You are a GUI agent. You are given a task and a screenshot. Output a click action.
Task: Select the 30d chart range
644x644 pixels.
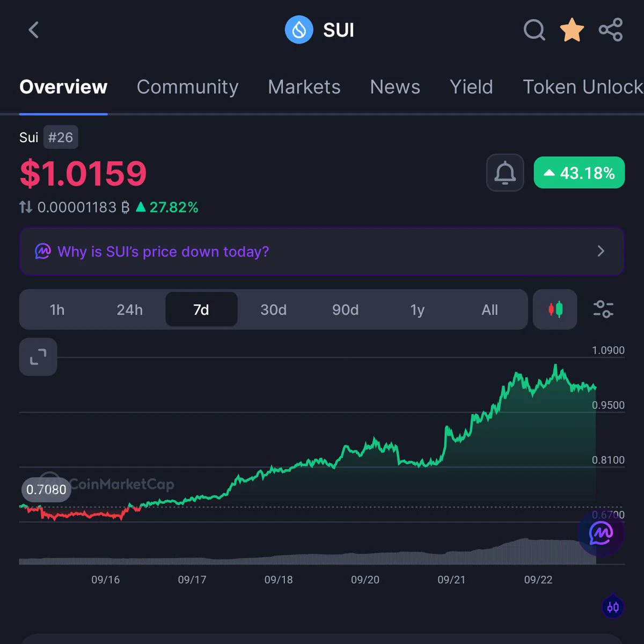tap(273, 310)
